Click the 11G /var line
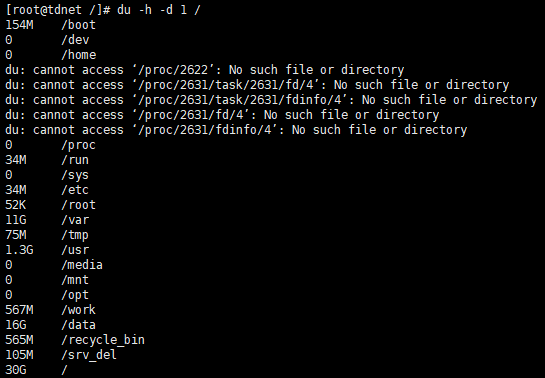 pyautogui.click(x=47, y=220)
